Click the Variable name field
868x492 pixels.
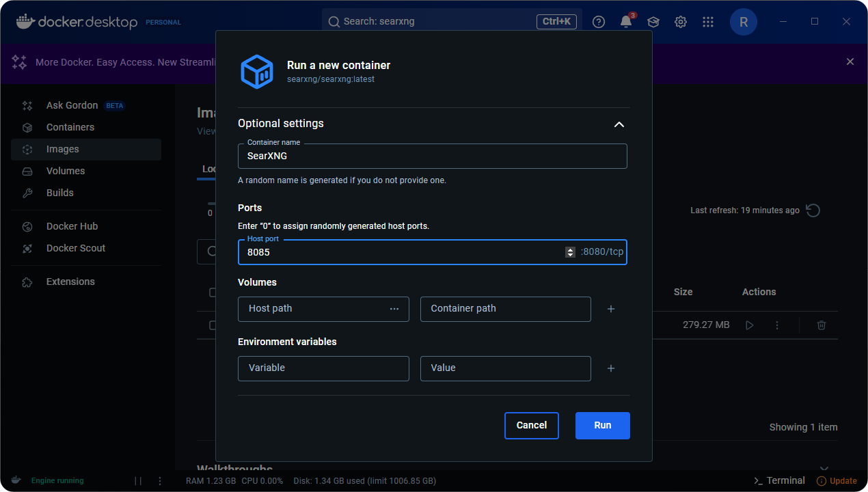323,368
